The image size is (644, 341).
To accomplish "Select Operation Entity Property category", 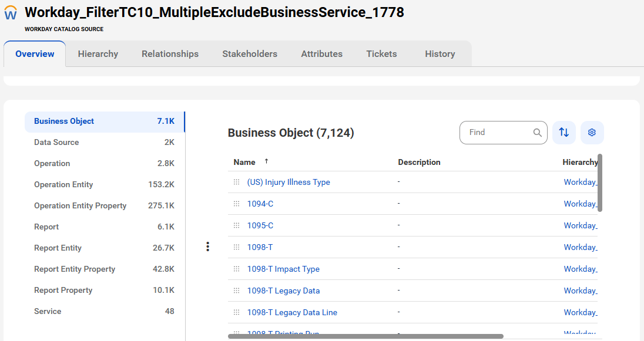I will [105, 206].
